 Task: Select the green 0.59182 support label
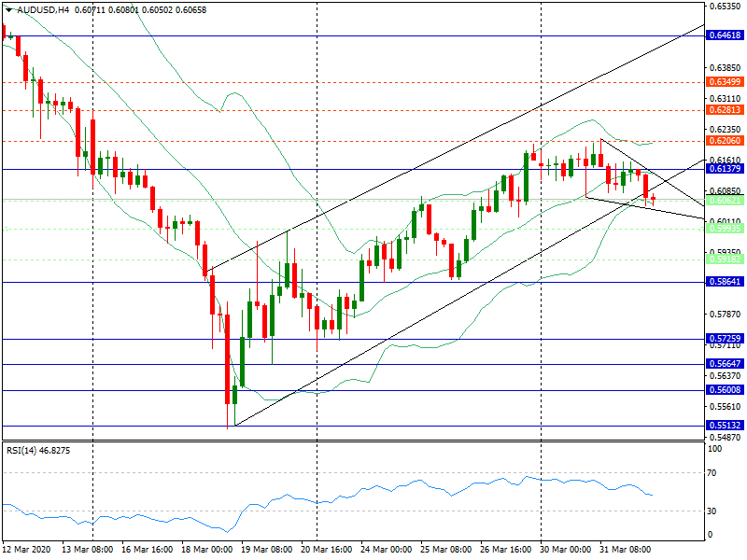[x=725, y=259]
